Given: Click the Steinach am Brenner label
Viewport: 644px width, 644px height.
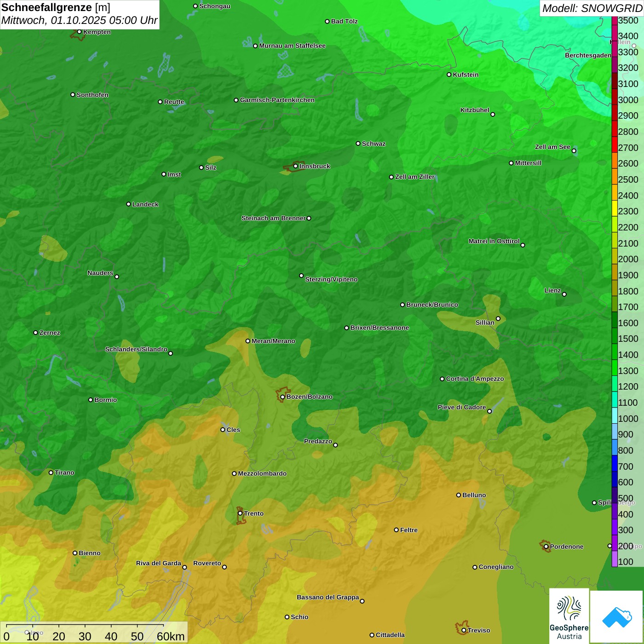Looking at the screenshot, I should [x=273, y=218].
